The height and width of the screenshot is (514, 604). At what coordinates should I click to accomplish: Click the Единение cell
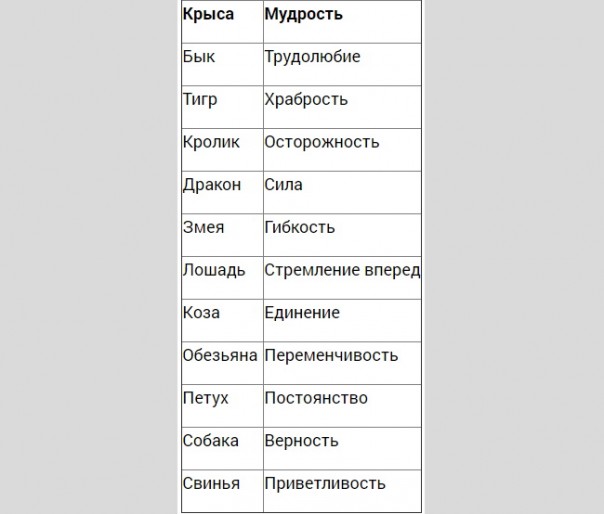coord(302,313)
